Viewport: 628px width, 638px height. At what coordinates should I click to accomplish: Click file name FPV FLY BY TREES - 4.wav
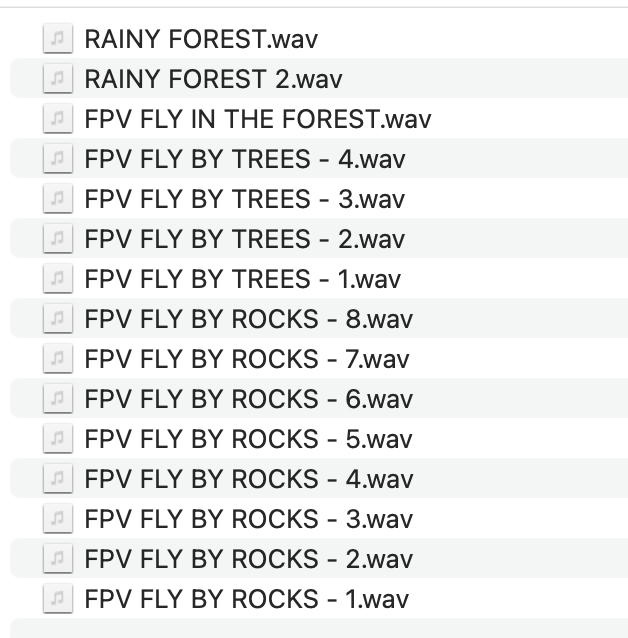(x=244, y=159)
